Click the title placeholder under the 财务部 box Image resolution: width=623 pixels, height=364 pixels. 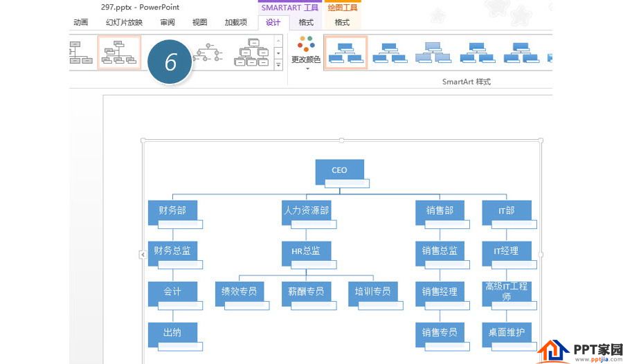click(x=181, y=224)
